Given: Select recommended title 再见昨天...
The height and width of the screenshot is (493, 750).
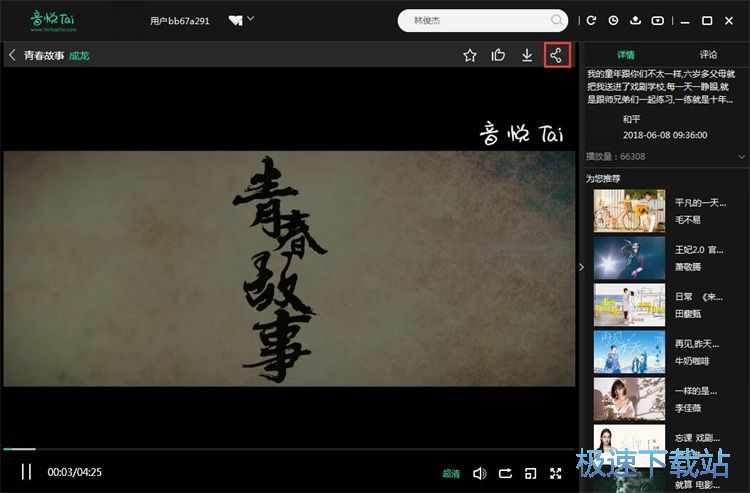Looking at the screenshot, I should (696, 344).
